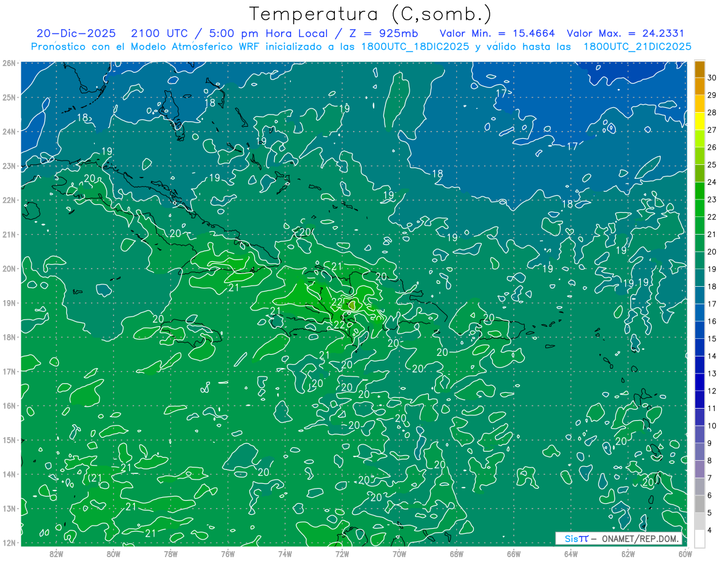Image resolution: width=728 pixels, height=562 pixels.
Task: Click the '60W' longitude axis label
Action: (x=685, y=554)
